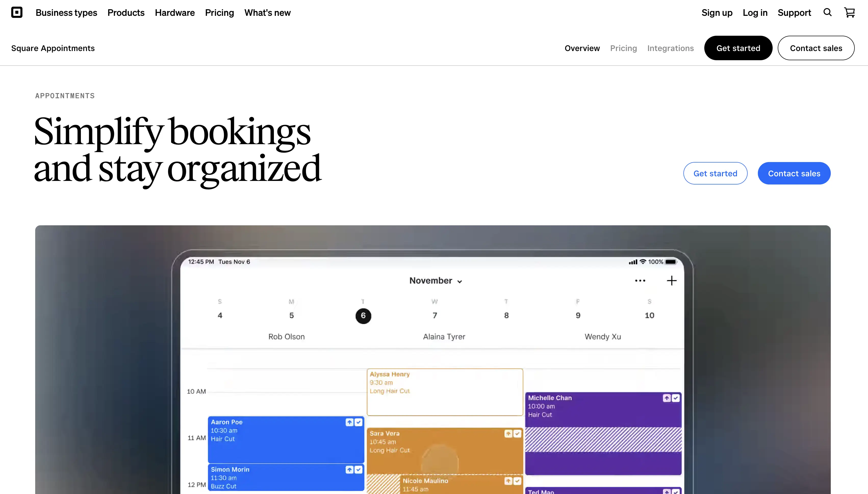The width and height of the screenshot is (868, 494).
Task: Select Thursday 8 in the calendar week
Action: point(506,315)
